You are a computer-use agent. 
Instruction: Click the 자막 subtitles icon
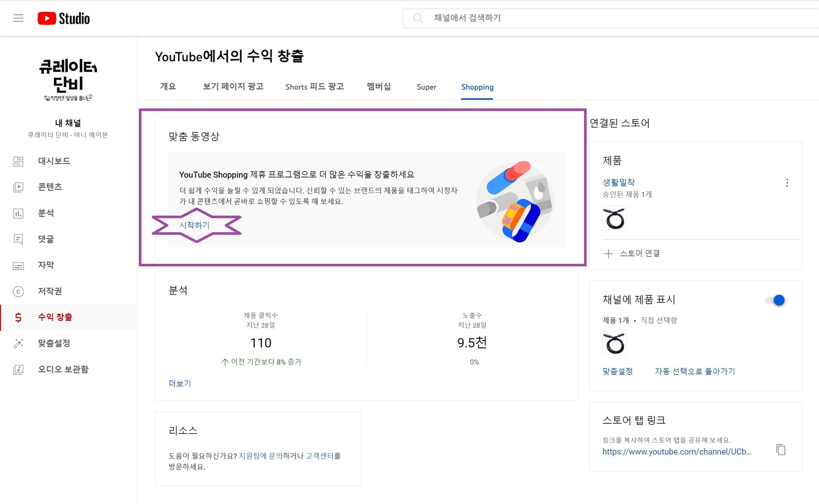tap(18, 265)
